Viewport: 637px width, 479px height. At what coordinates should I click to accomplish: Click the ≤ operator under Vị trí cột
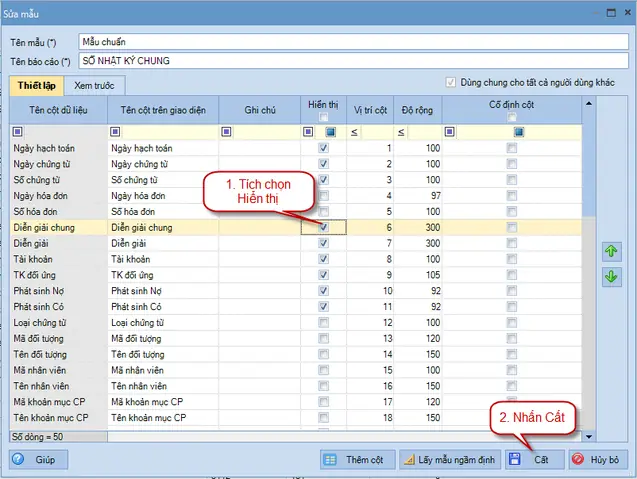pos(354,132)
